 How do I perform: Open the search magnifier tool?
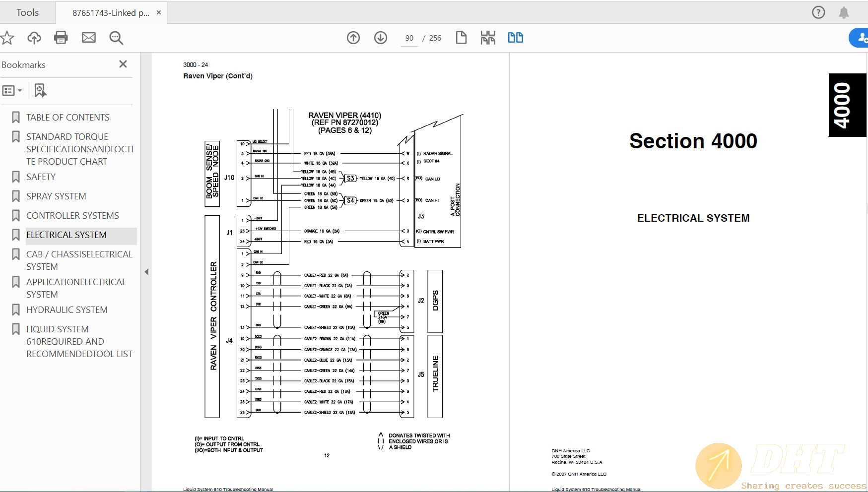116,38
